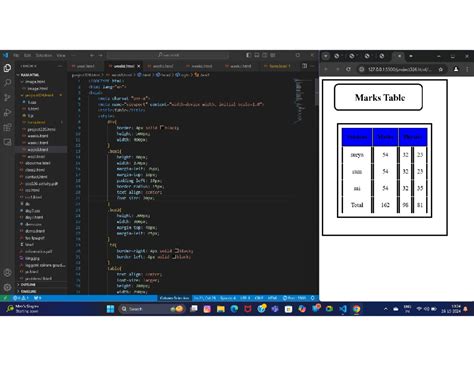
Task: Open Microsoft Edge from the taskbar
Action: pyautogui.click(x=234, y=309)
